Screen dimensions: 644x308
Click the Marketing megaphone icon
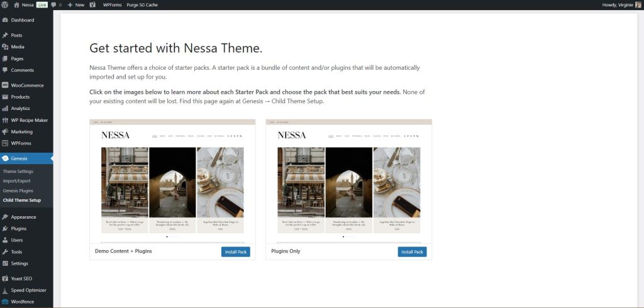click(5, 132)
